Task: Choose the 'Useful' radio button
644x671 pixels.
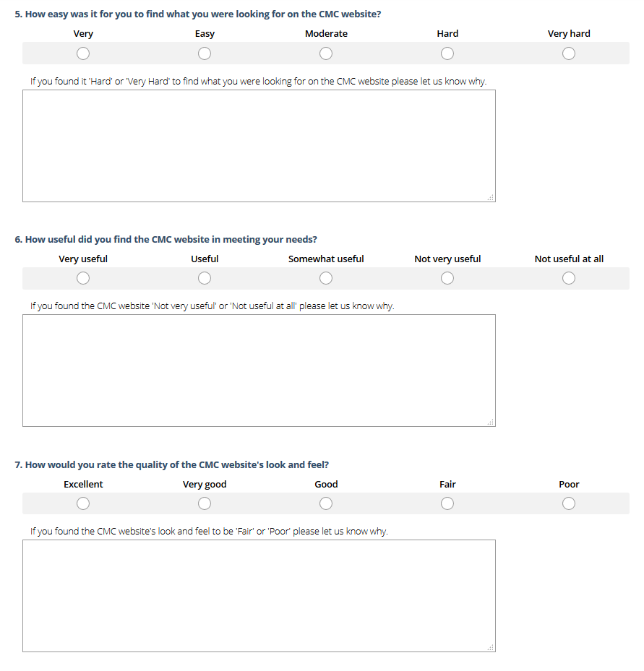Action: tap(205, 279)
